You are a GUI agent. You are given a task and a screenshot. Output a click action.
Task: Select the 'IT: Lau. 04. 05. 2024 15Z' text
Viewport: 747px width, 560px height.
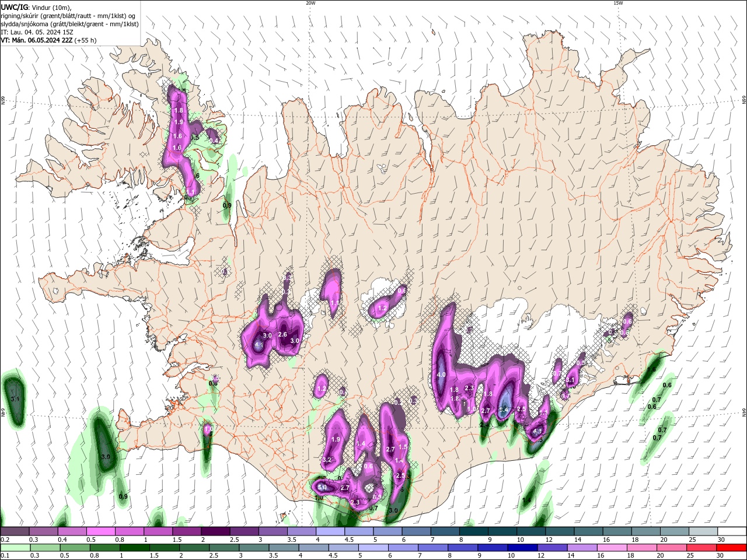point(37,32)
